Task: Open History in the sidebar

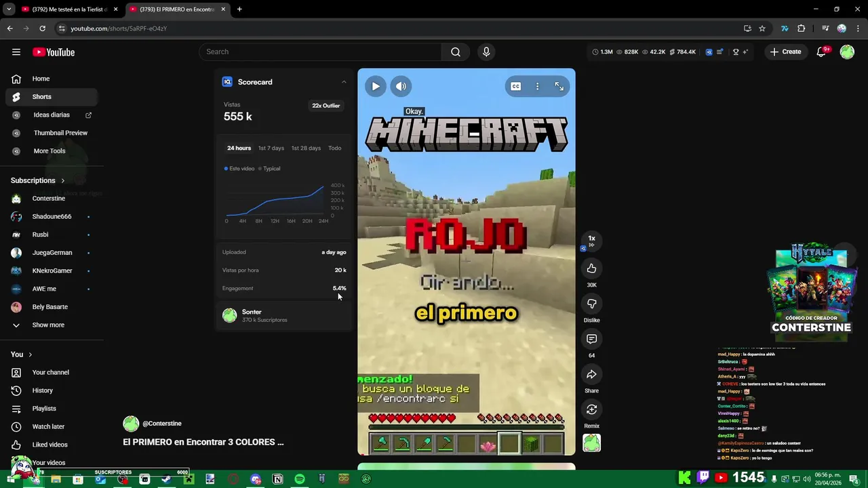Action: coord(52,390)
